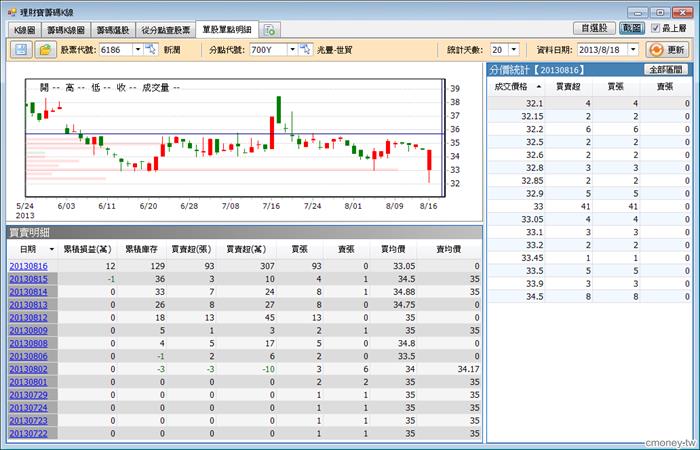The height and width of the screenshot is (450, 700).
Task: Open the 20130802 date link
Action: point(29,369)
